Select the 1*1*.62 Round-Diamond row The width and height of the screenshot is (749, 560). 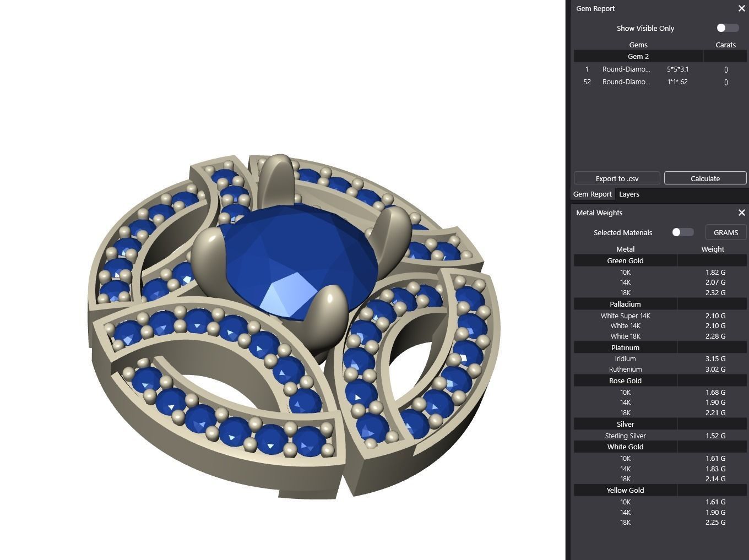pyautogui.click(x=660, y=82)
